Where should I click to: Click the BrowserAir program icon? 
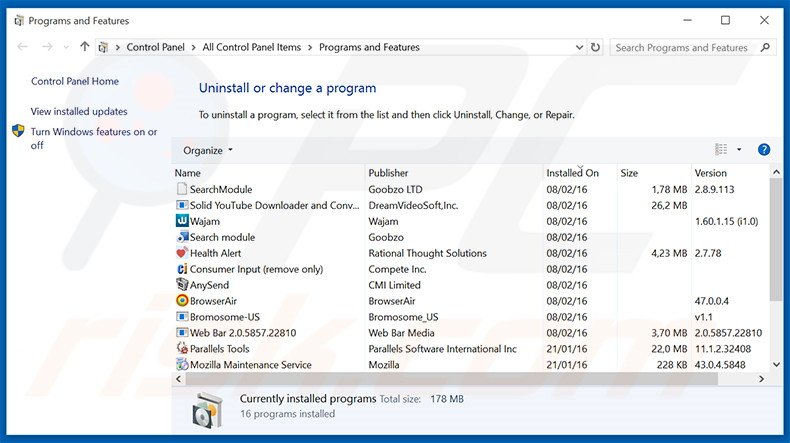pos(182,301)
